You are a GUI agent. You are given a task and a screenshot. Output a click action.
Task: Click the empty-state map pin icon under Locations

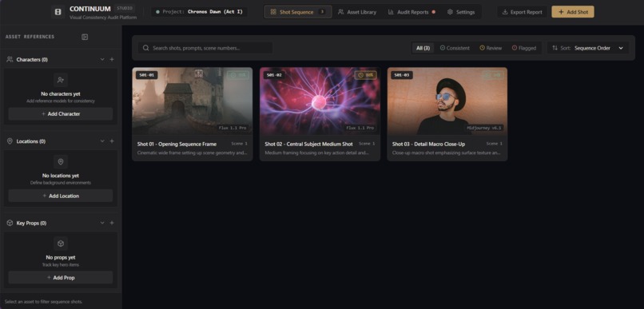pyautogui.click(x=61, y=161)
